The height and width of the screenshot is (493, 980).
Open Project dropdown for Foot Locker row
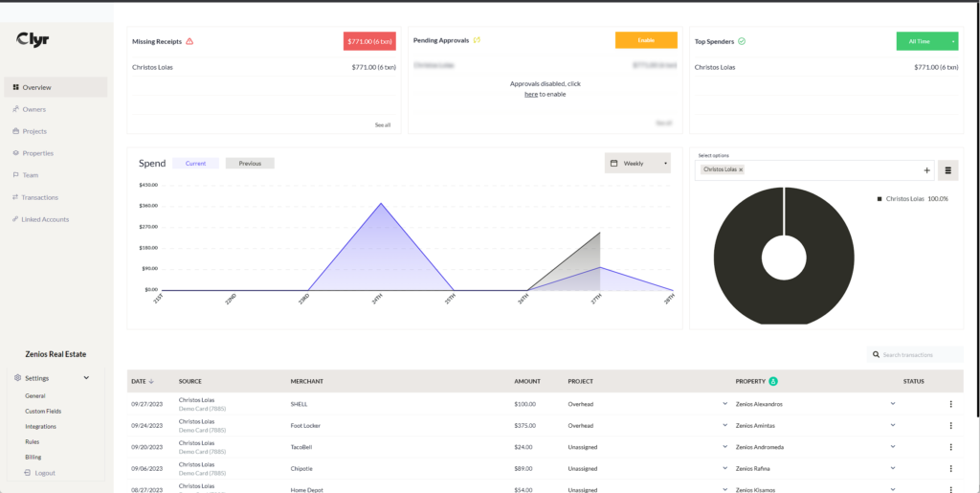click(725, 425)
